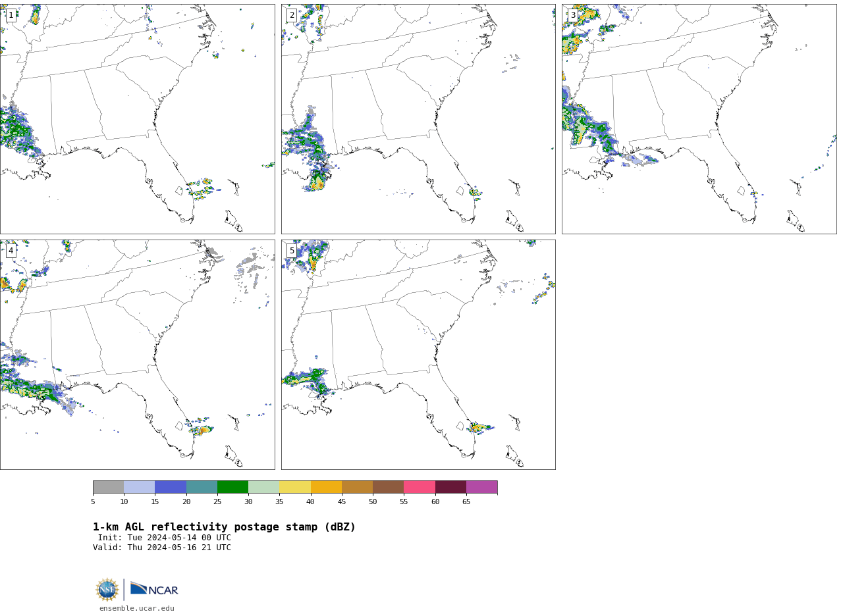The image size is (843, 616).
Task: Open ensemble member 4 map panel
Action: click(138, 355)
